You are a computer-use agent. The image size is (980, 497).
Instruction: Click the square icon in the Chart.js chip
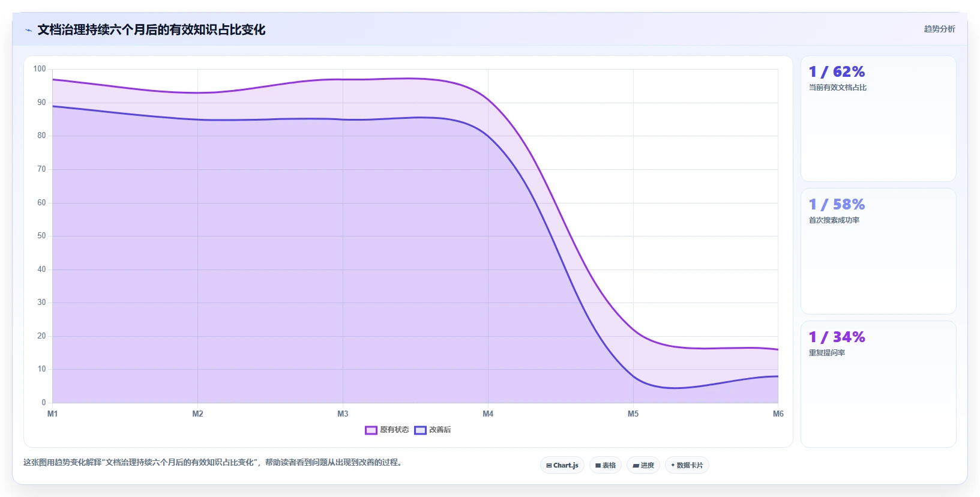point(549,466)
